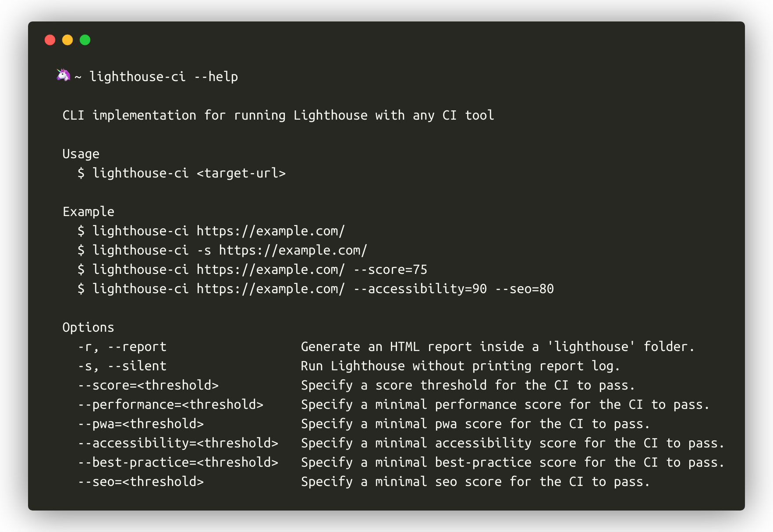Click the "--best-practice=<threshold>" option
Viewport: 773px width, 532px height.
coord(178,462)
